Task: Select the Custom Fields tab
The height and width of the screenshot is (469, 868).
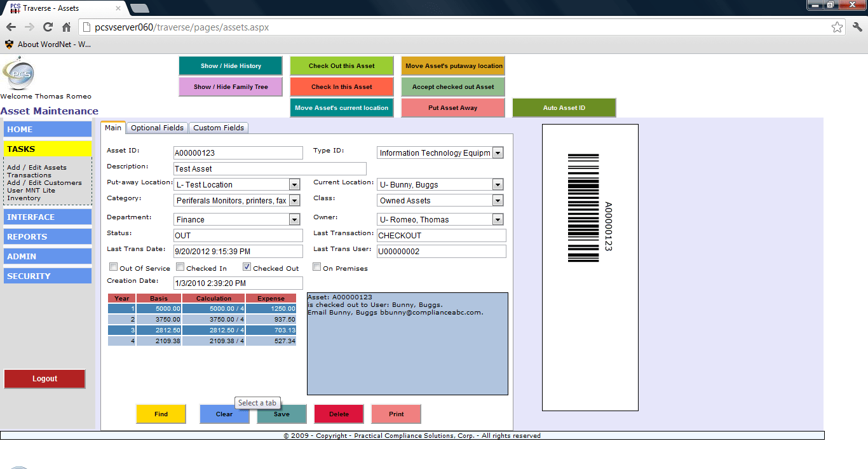Action: click(219, 128)
